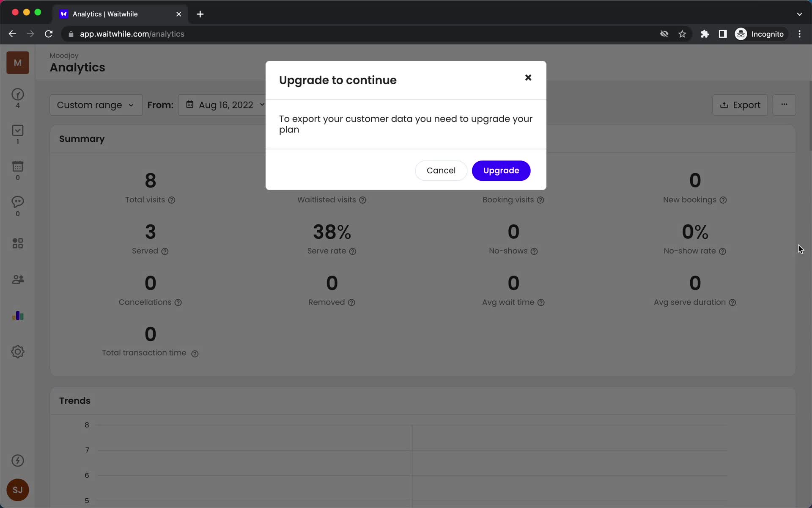Show help for Served
Image resolution: width=812 pixels, height=508 pixels.
pos(165,251)
